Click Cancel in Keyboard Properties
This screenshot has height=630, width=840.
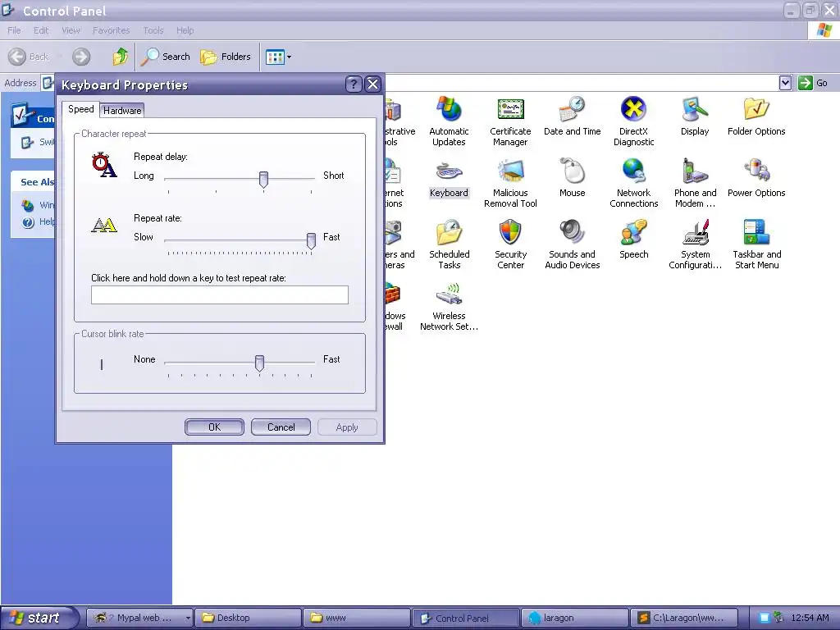coord(281,427)
